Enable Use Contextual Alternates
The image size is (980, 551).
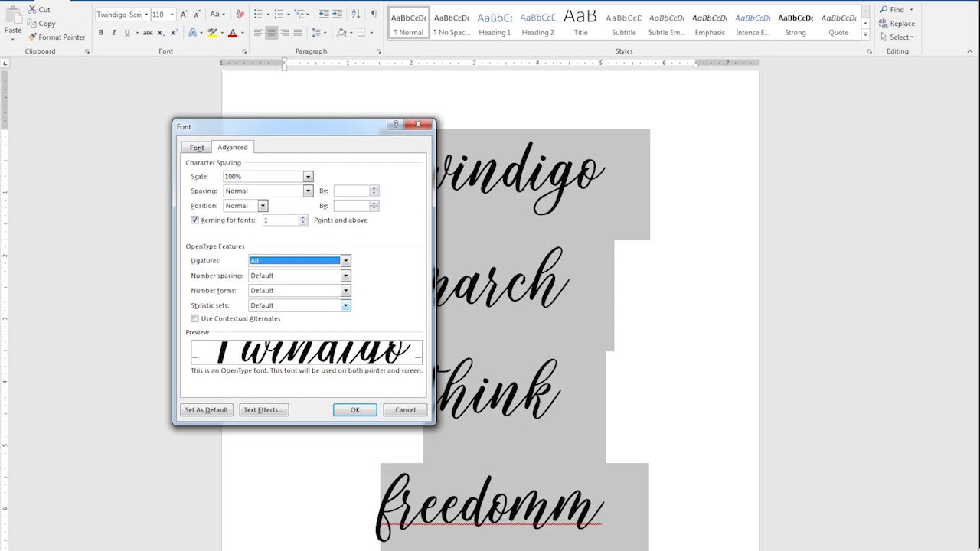(195, 318)
